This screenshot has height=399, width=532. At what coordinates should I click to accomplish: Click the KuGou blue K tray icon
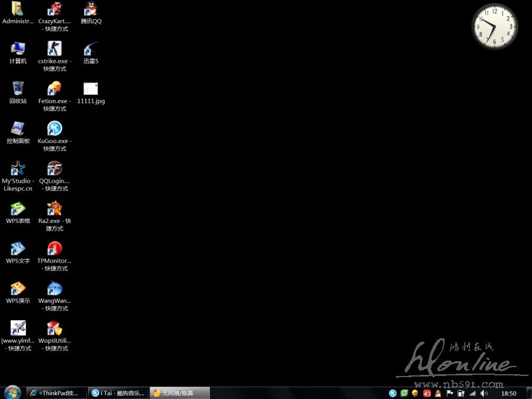[x=392, y=393]
